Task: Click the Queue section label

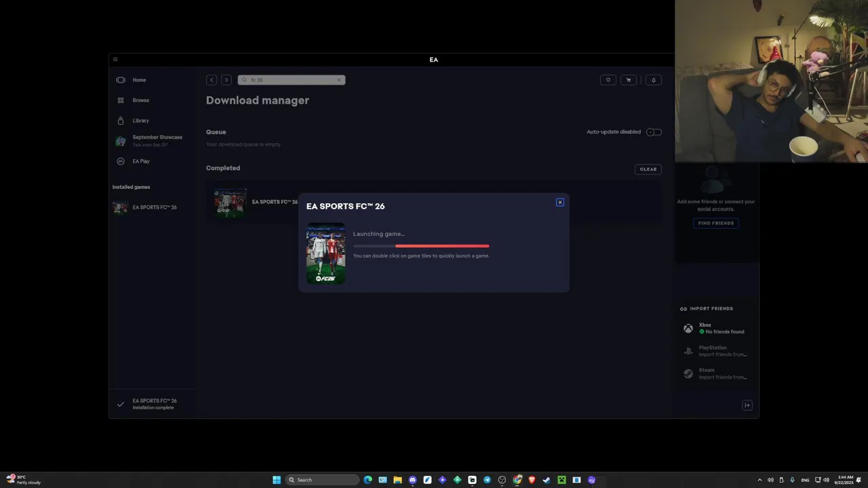Action: 216,132
